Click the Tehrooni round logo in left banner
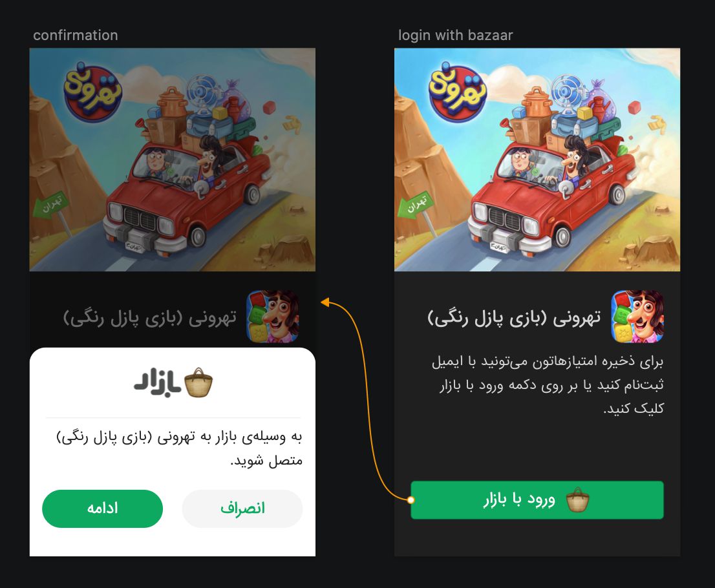 point(92,92)
